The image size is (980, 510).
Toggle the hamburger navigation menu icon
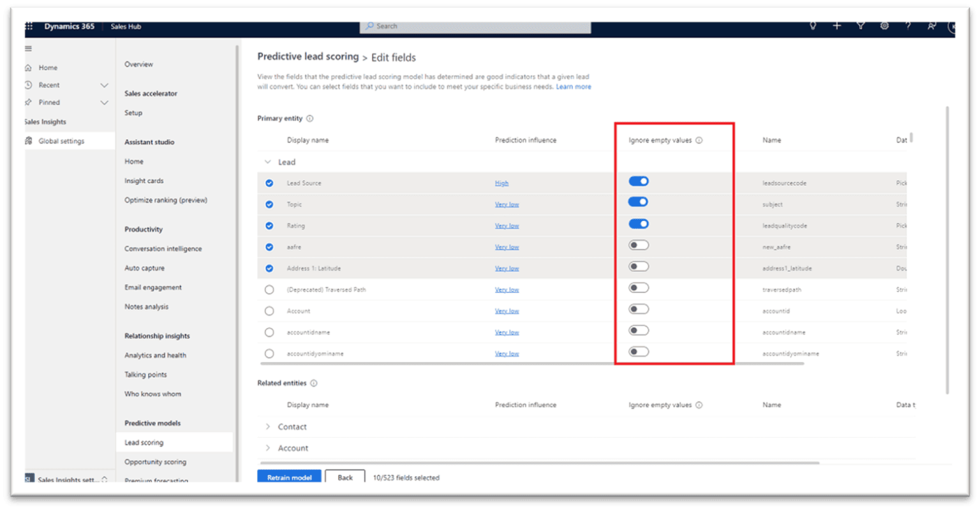tap(28, 49)
